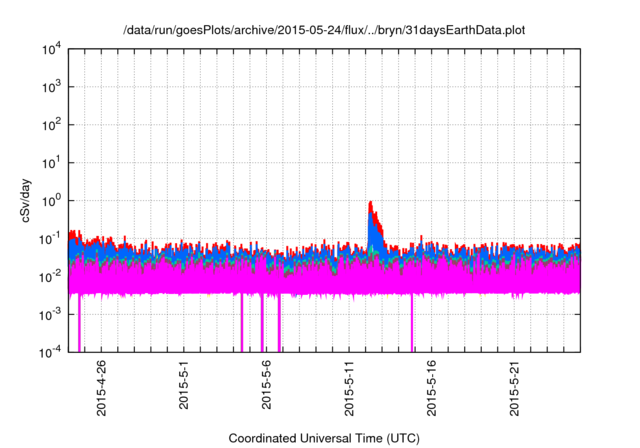The height and width of the screenshot is (448, 640).
Task: Click the 10^4 y-axis tick label
Action: coord(52,50)
